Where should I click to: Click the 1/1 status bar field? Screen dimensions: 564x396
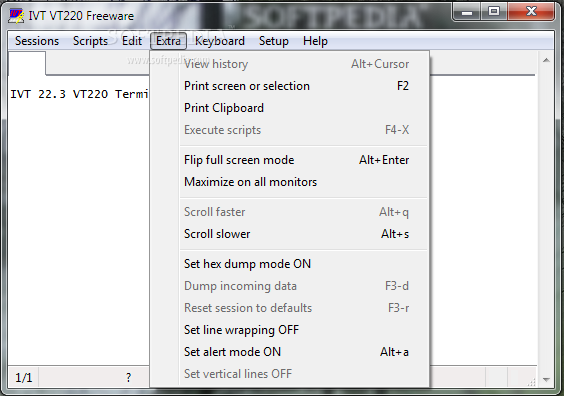coord(24,378)
